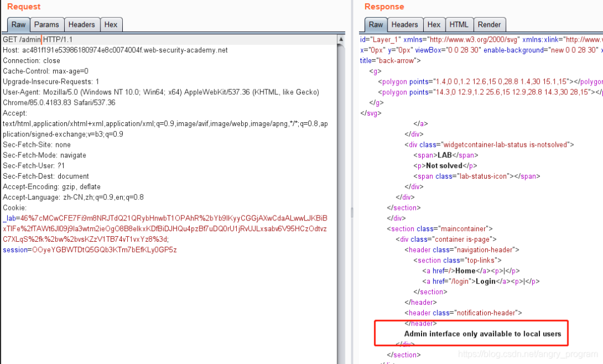
Task: Click the divider handle between request and response
Action: click(352, 212)
